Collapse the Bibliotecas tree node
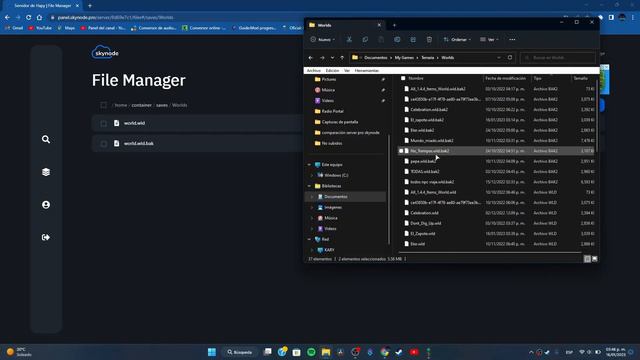 tap(309, 186)
